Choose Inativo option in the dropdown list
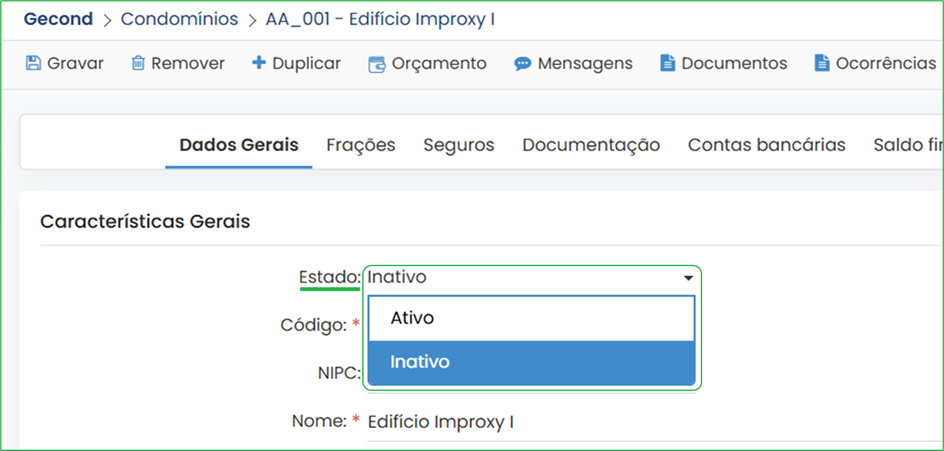Screen dimensions: 944x451 532,362
